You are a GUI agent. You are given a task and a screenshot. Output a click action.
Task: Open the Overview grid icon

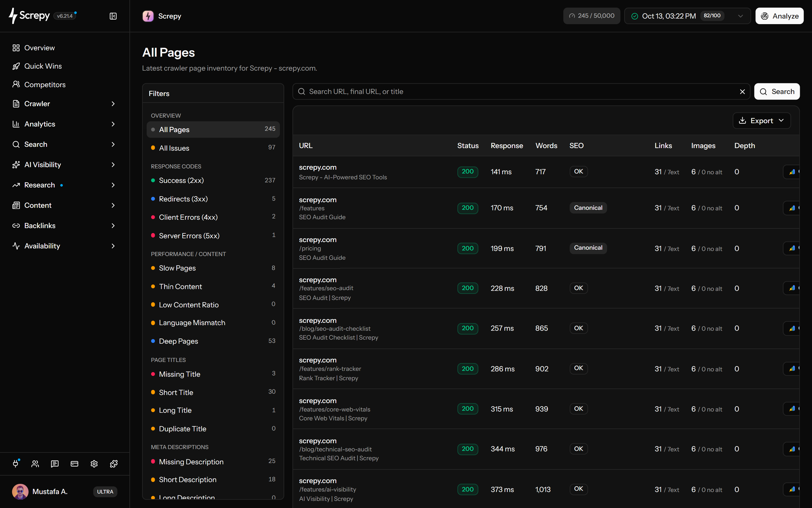[16, 48]
